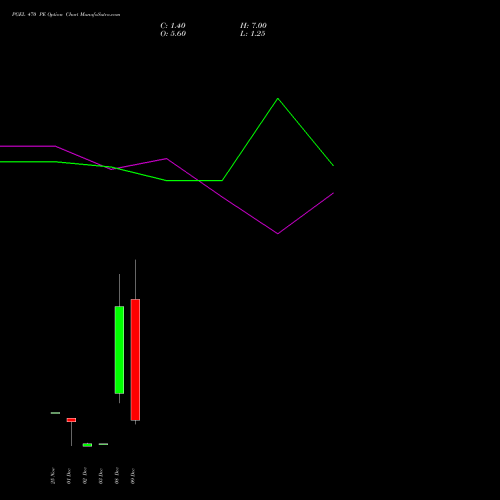
Task: Select the small red candlestick for 01 Dec
Action: click(x=71, y=420)
